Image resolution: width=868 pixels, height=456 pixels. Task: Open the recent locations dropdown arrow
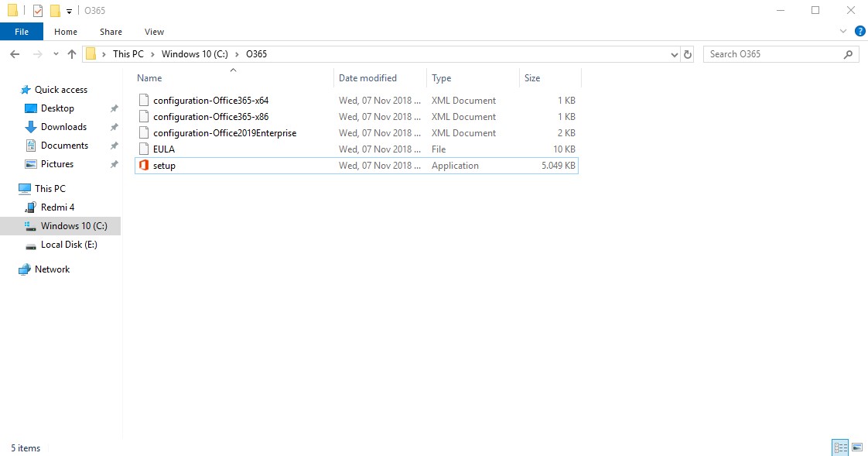point(56,54)
